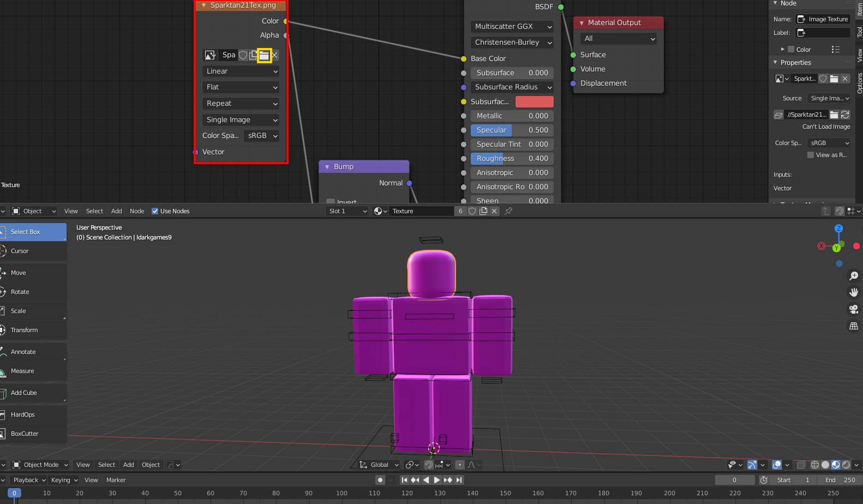Toggle proportional editing in viewport header

click(460, 465)
